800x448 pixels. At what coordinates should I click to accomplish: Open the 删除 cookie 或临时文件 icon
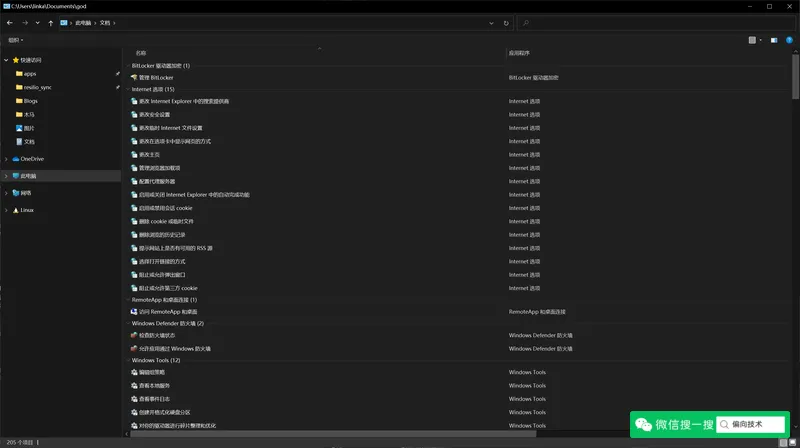(x=134, y=221)
